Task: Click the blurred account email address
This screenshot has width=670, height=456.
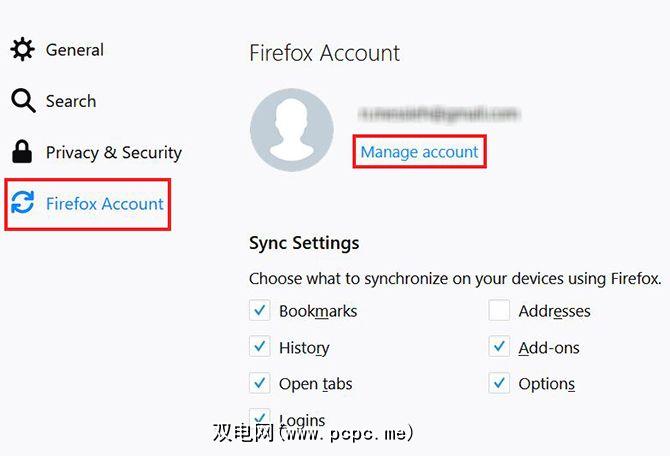Action: [x=440, y=113]
